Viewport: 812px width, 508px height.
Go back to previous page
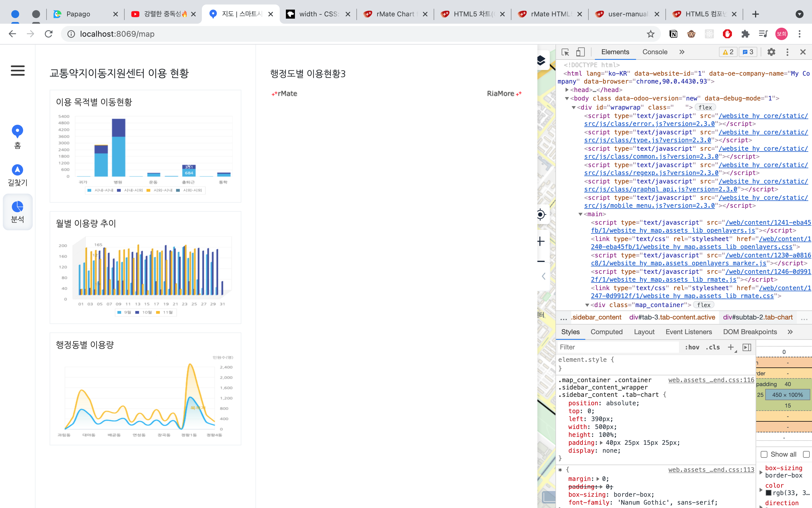(12, 34)
